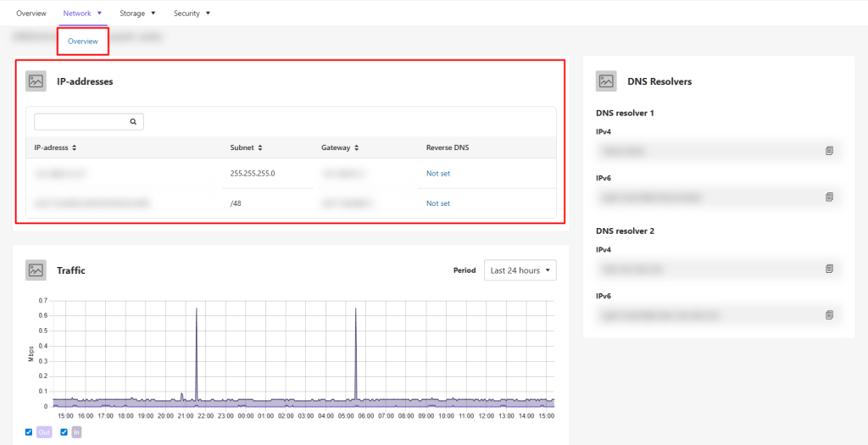Open the Security menu

(192, 14)
